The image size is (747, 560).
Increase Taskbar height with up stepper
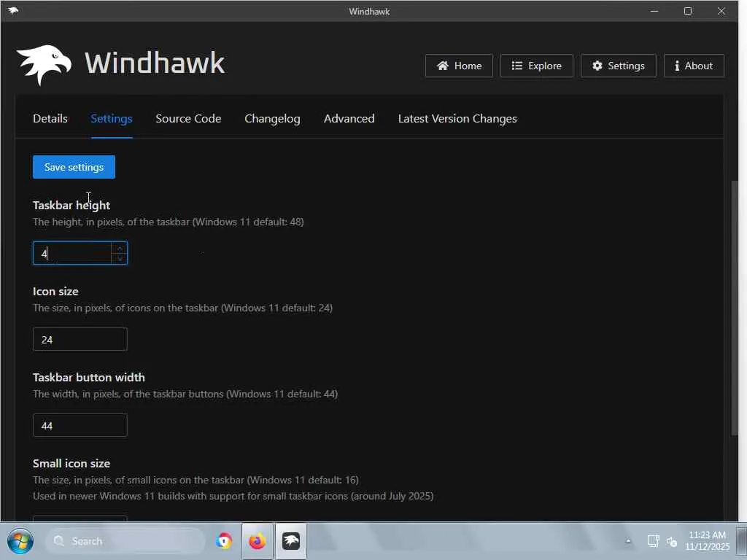tap(120, 248)
